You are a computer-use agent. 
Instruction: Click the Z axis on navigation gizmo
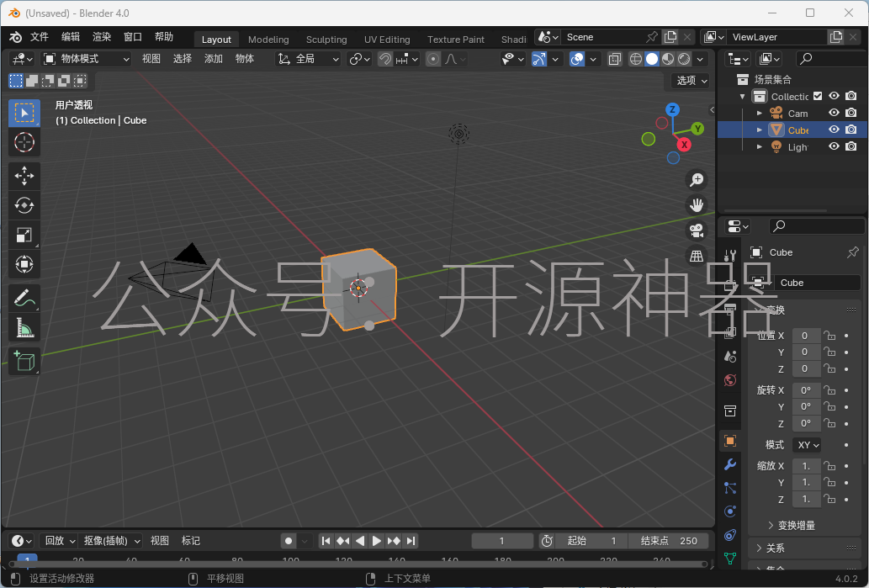[x=672, y=109]
